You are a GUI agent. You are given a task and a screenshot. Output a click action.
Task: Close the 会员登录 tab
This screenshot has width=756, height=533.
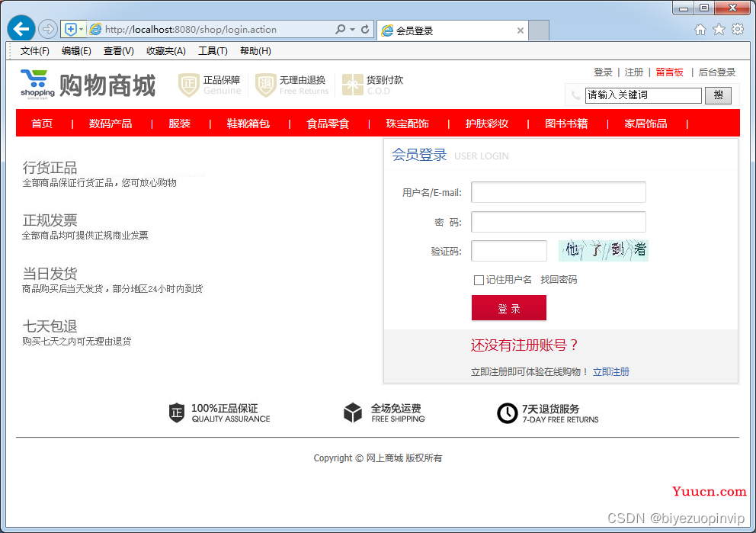(521, 31)
